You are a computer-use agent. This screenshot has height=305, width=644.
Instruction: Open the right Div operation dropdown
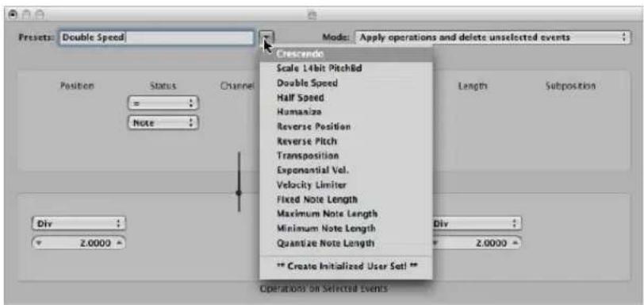[477, 225]
